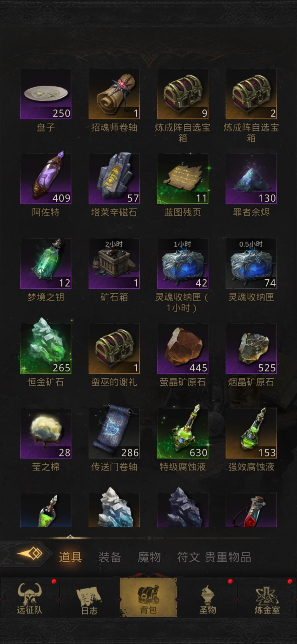
Task: Select the partially visible red potion item
Action: tap(251, 510)
